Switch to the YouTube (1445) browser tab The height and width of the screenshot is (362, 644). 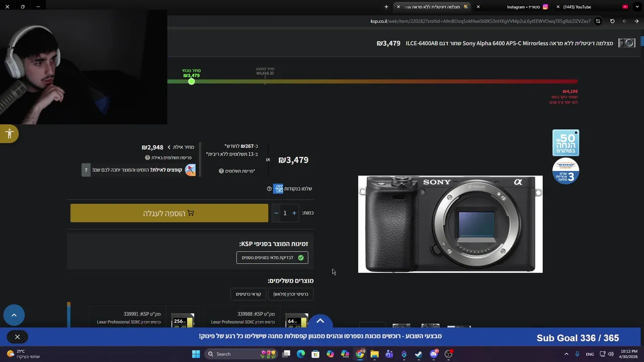click(x=594, y=7)
